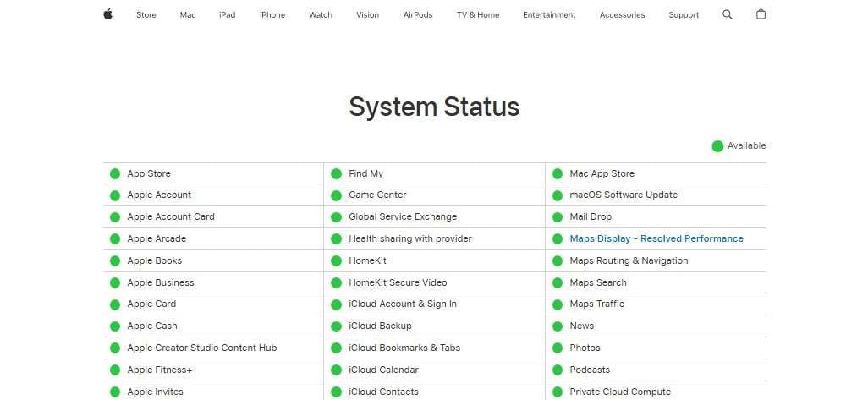Image resolution: width=868 pixels, height=400 pixels.
Task: Open Maps Display - Resolved Performance link
Action: click(656, 238)
